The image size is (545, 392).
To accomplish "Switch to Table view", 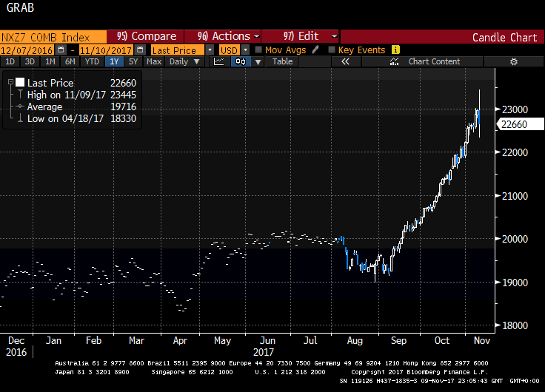I will pos(282,61).
